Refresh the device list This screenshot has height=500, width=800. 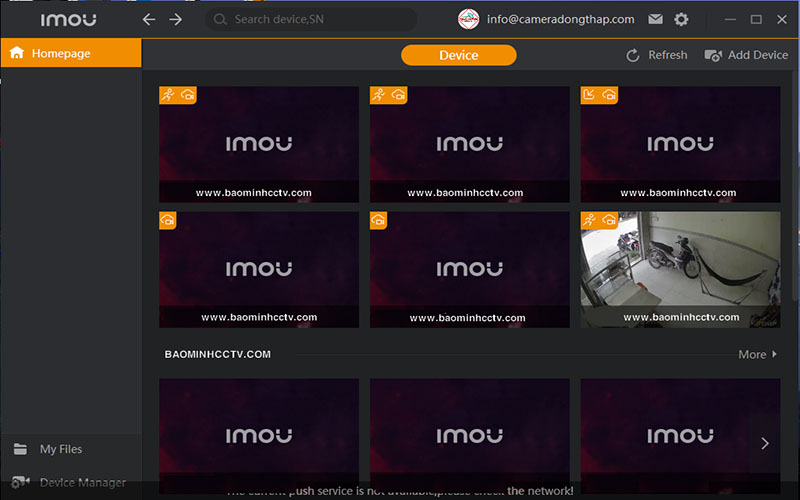pos(657,55)
